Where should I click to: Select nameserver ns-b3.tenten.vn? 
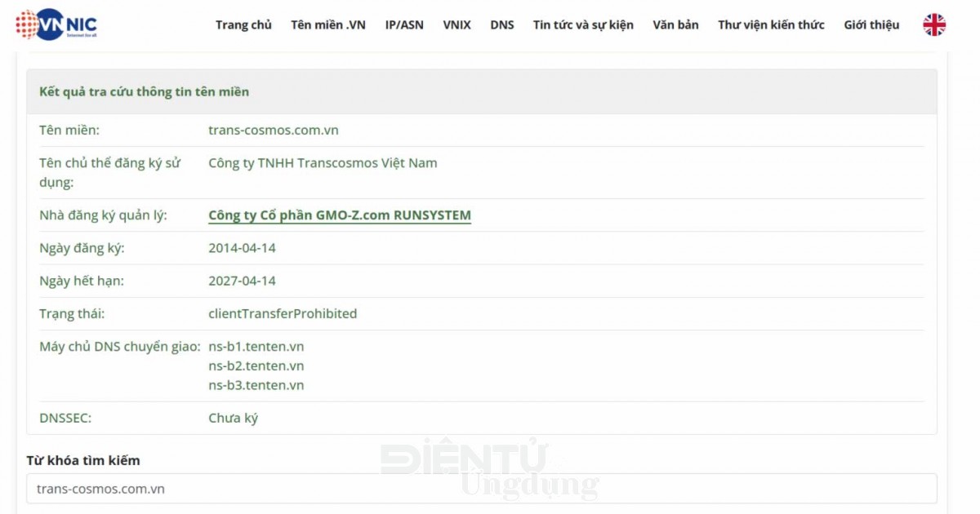256,385
